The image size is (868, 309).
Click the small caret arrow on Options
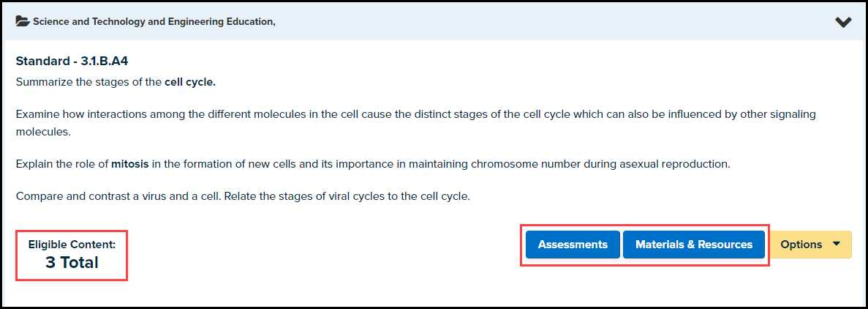(x=837, y=245)
